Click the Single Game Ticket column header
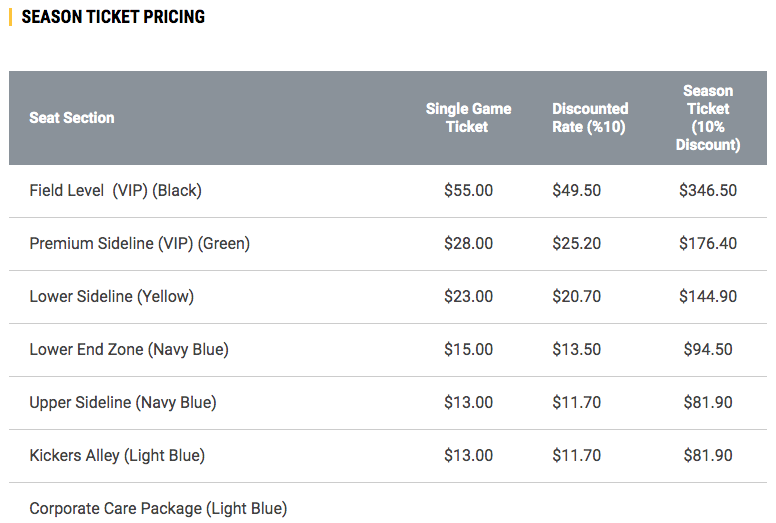 [468, 118]
